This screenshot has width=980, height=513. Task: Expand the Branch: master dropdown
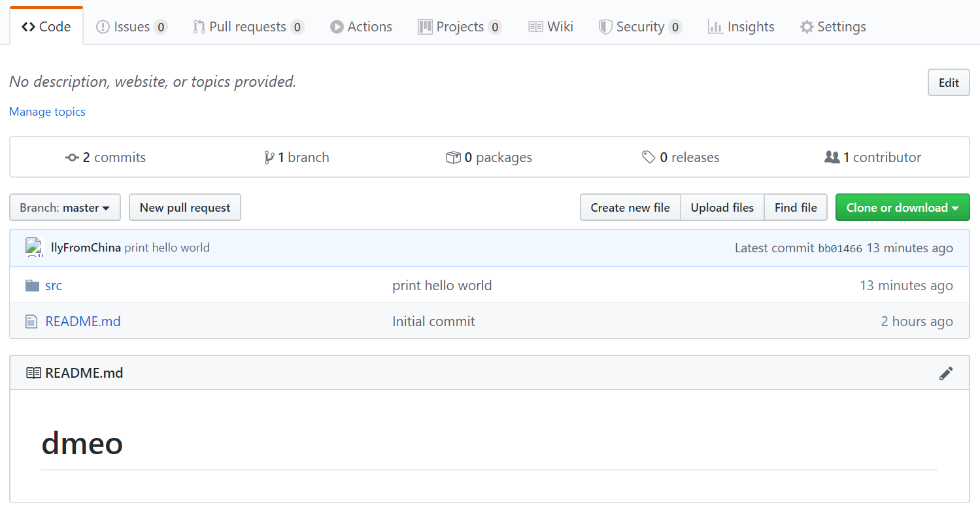65,208
